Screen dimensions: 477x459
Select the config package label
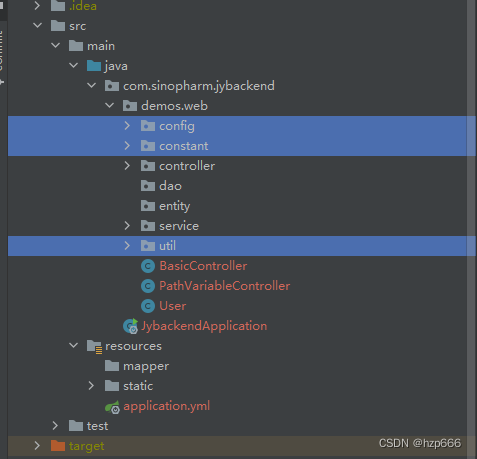(x=177, y=126)
